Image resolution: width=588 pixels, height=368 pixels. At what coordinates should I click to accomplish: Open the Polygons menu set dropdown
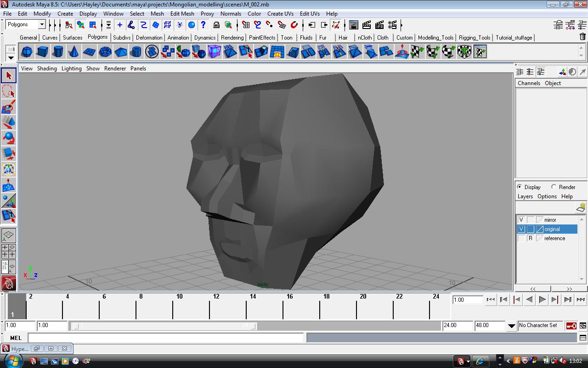point(41,25)
